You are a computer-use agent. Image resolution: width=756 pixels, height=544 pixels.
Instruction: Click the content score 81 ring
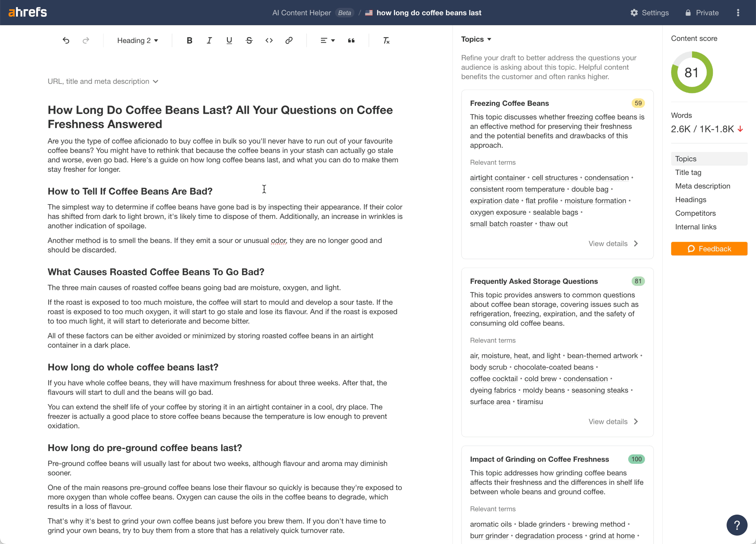(691, 72)
